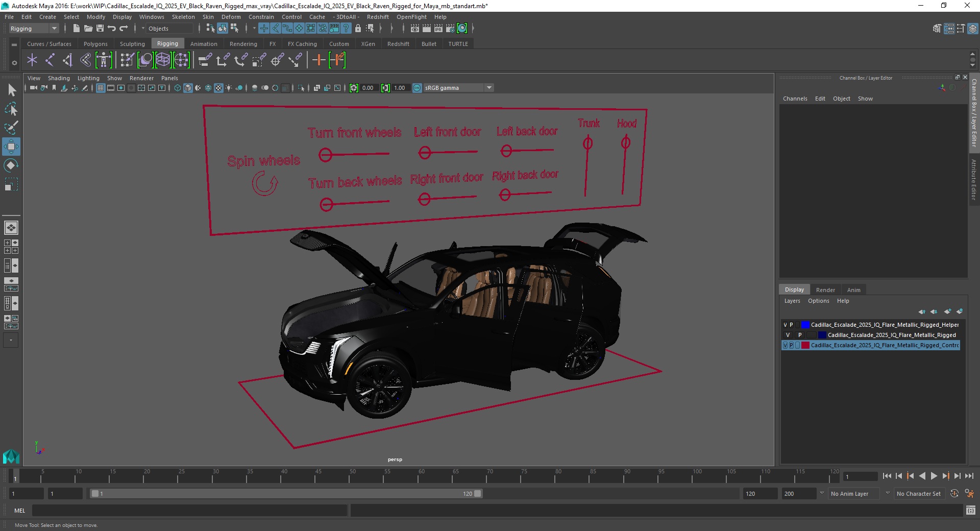Click the HumanIK character shelf icon
This screenshot has height=531, width=980.
pyautogui.click(x=104, y=60)
